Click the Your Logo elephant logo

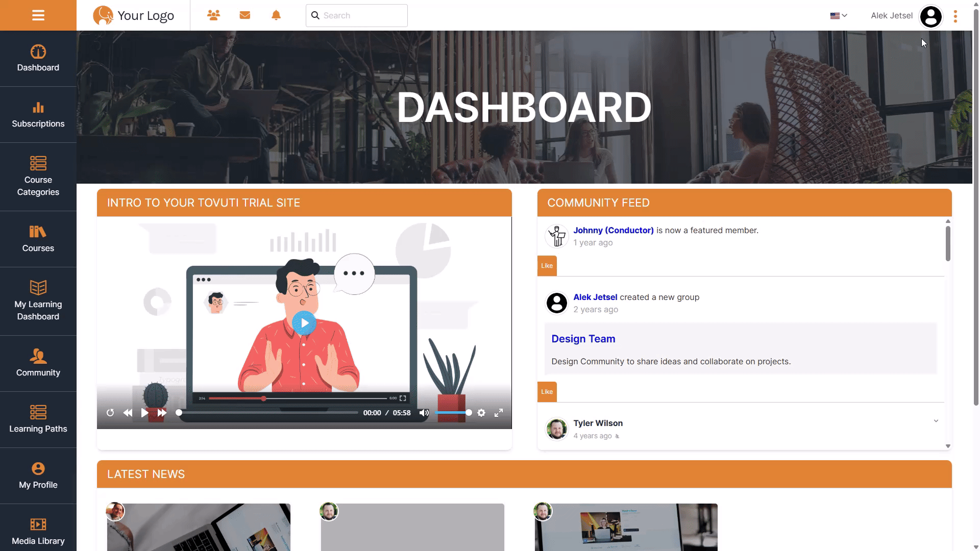[134, 15]
